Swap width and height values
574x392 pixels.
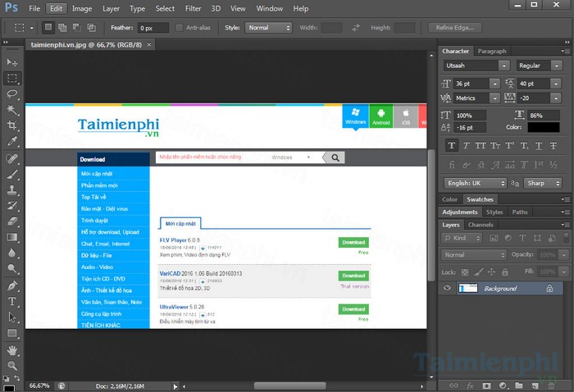(x=356, y=27)
